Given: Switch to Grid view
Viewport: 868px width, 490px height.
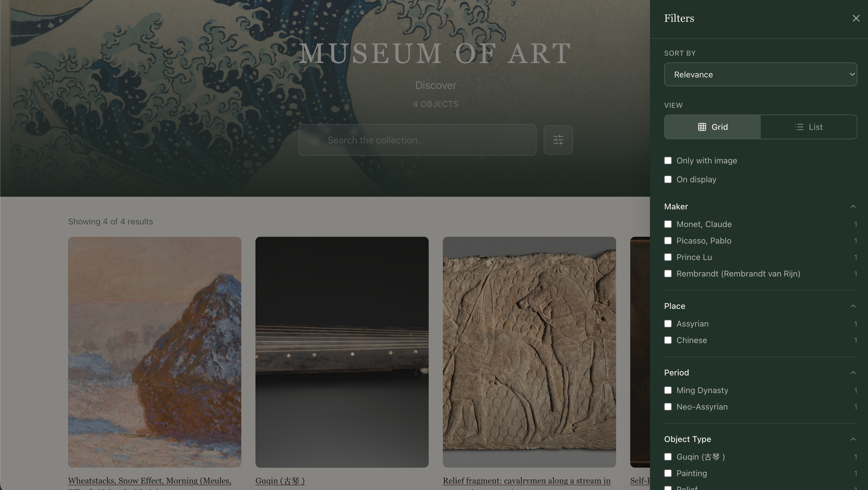Looking at the screenshot, I should coord(712,127).
